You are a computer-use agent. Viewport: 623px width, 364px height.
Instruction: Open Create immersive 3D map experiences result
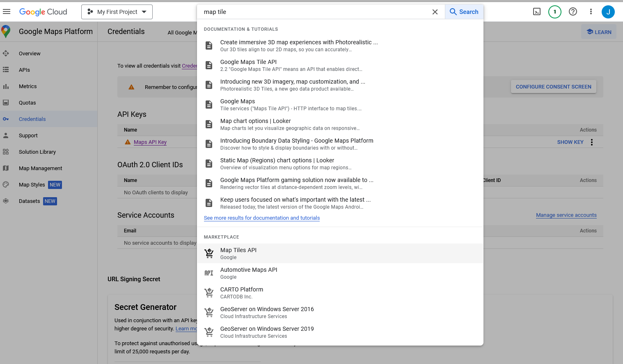click(340, 45)
